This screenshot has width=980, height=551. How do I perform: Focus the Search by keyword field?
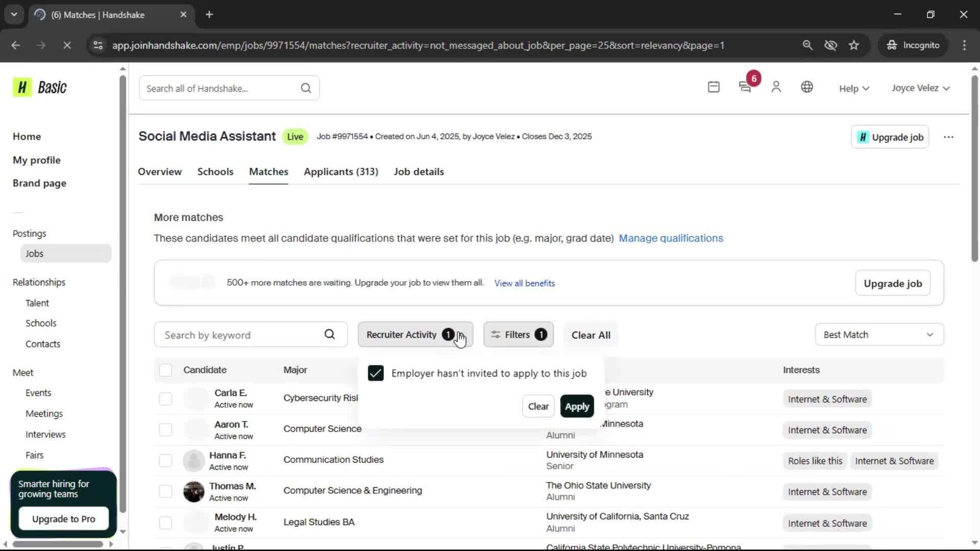(x=251, y=335)
